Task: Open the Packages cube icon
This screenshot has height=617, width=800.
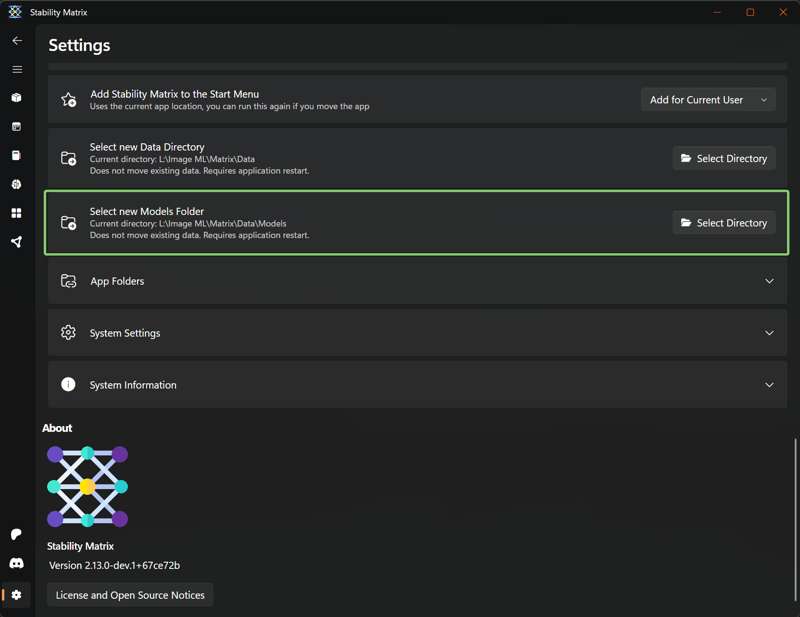Action: click(17, 98)
